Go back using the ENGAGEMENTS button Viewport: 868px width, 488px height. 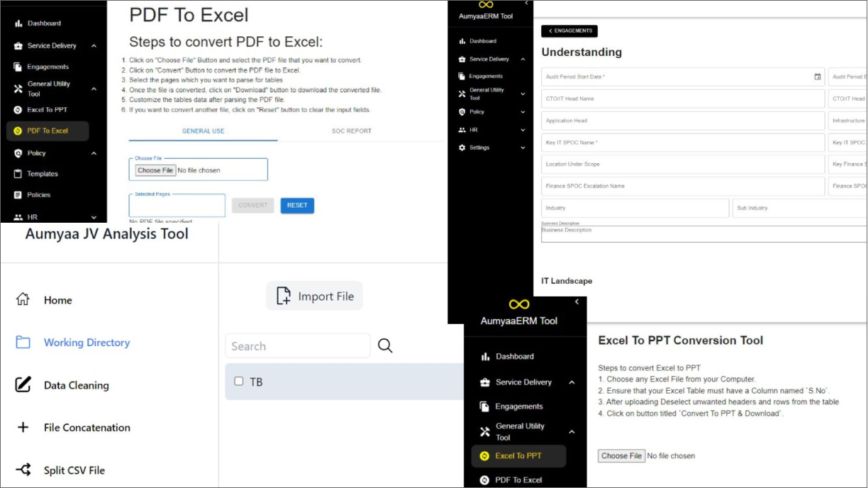(x=569, y=31)
